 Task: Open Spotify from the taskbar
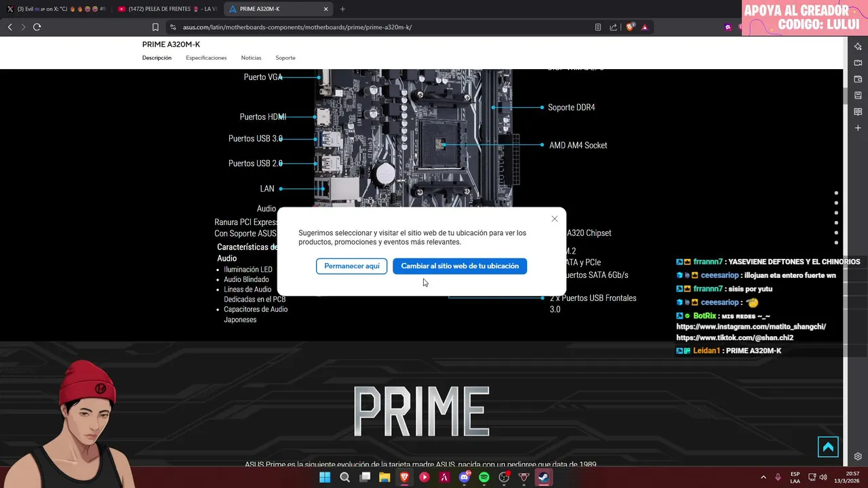pyautogui.click(x=484, y=477)
